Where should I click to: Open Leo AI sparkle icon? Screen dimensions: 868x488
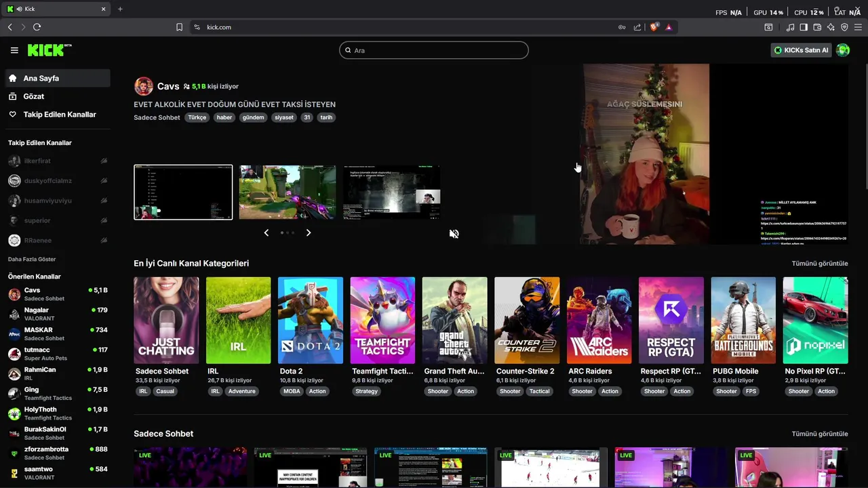coord(831,27)
